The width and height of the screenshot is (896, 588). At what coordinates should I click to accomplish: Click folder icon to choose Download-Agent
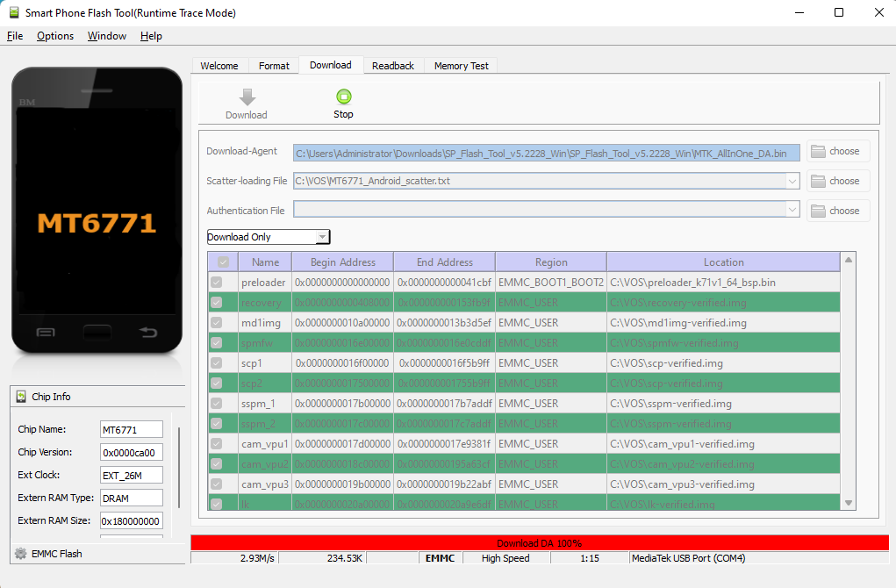tap(819, 151)
